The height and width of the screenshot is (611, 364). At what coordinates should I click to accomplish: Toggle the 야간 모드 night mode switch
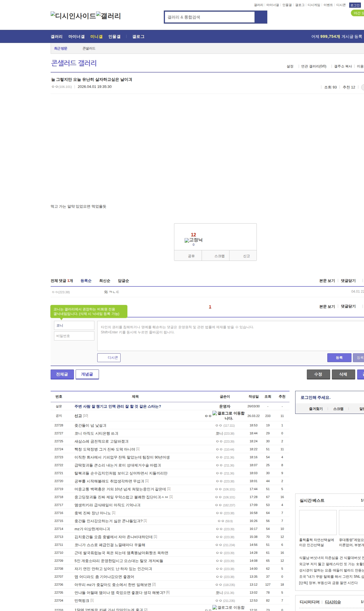click(x=357, y=13)
